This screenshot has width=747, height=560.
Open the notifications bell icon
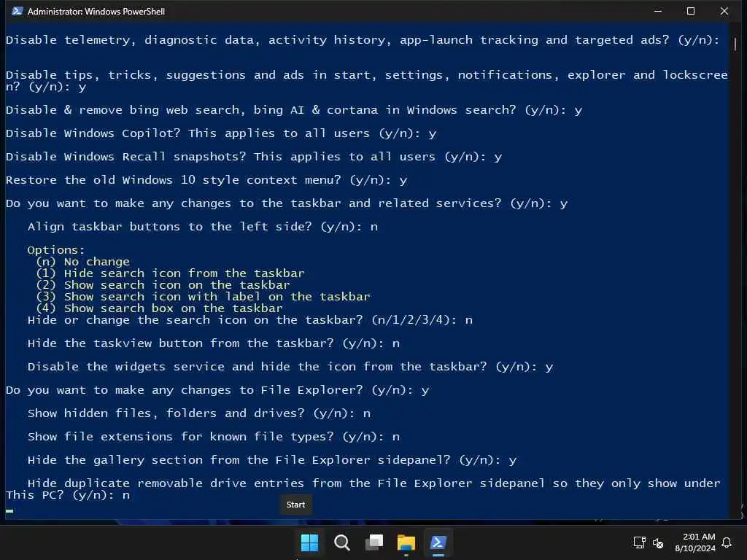click(727, 542)
